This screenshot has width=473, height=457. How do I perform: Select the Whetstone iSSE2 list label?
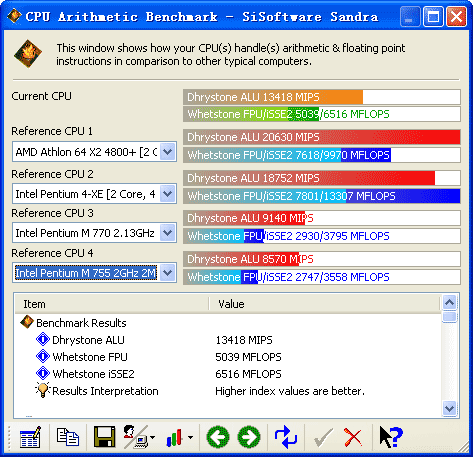pos(93,374)
